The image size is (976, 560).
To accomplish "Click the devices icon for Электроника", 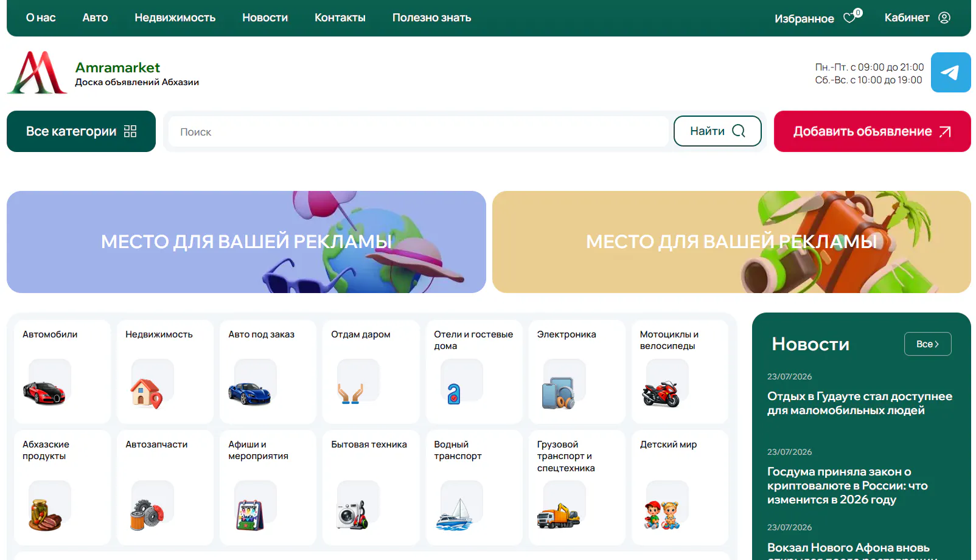I will click(x=558, y=393).
